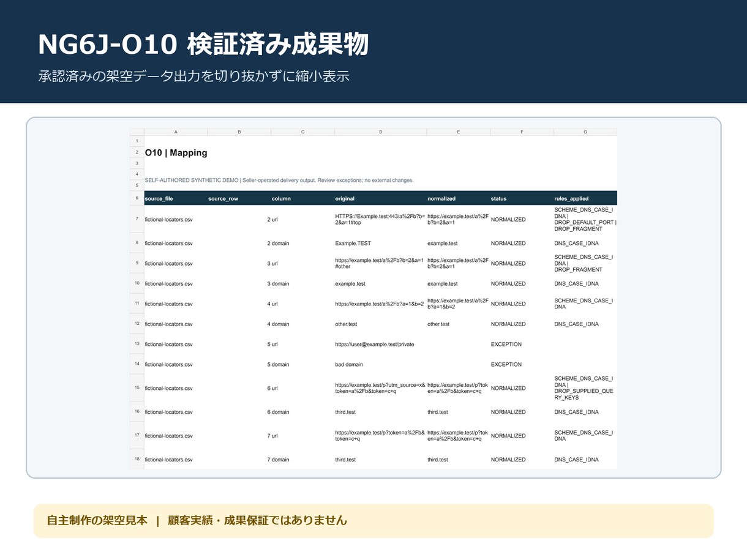Select column D header

click(380, 132)
